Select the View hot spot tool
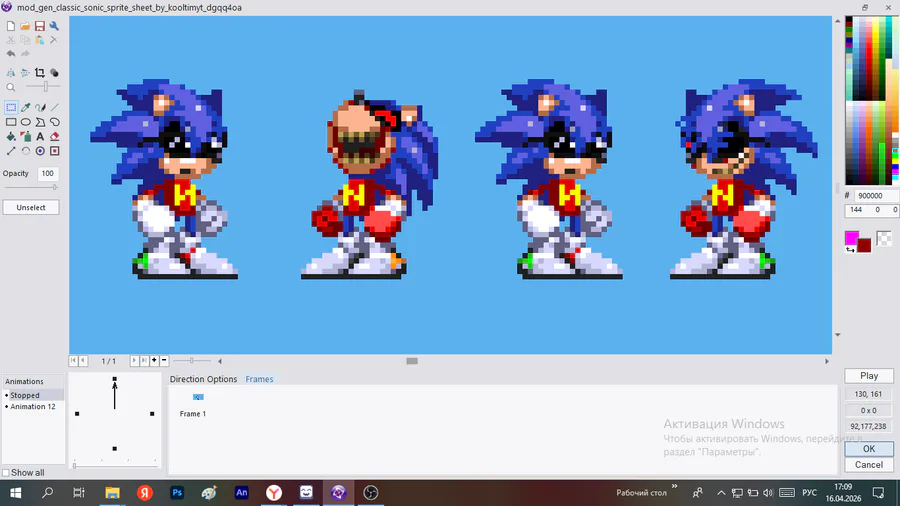The image size is (900, 506). (x=40, y=151)
